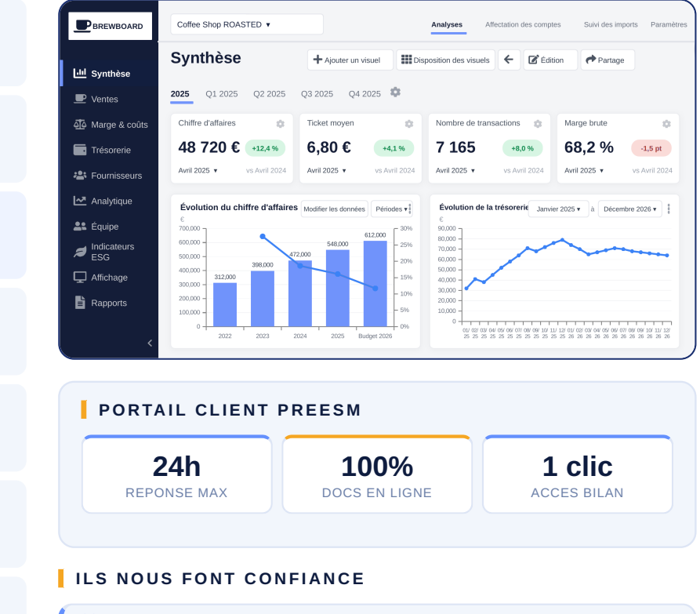Collapse the sidebar with the chevron
Screen dimensions: 700x614
[150, 343]
